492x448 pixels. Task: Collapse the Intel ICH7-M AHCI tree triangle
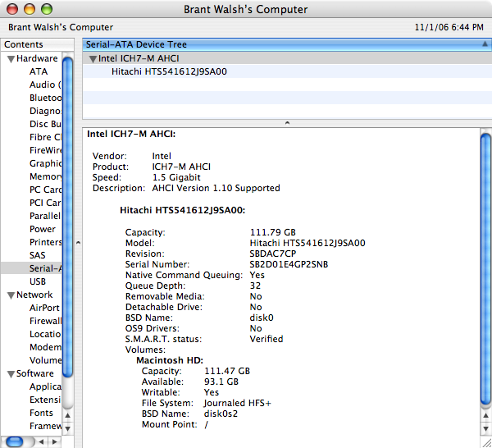(93, 59)
